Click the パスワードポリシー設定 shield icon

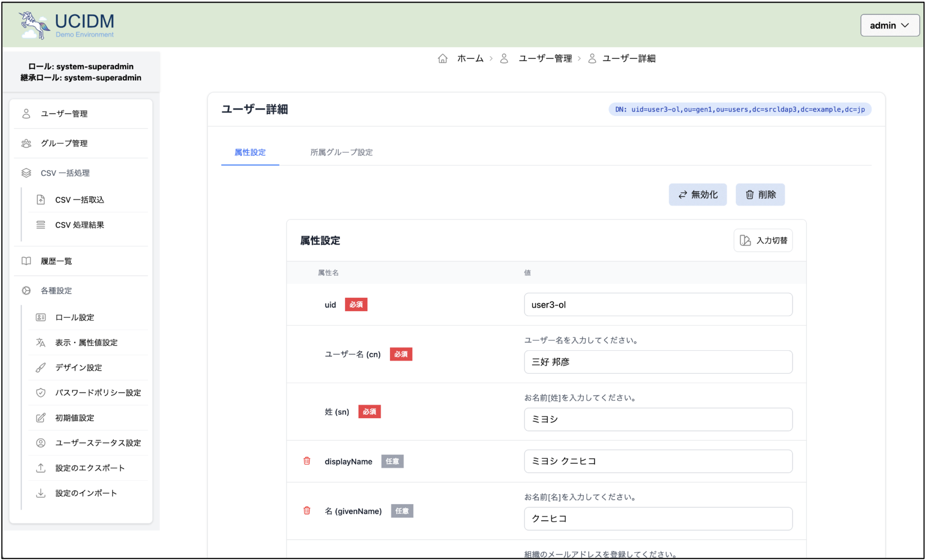point(41,393)
